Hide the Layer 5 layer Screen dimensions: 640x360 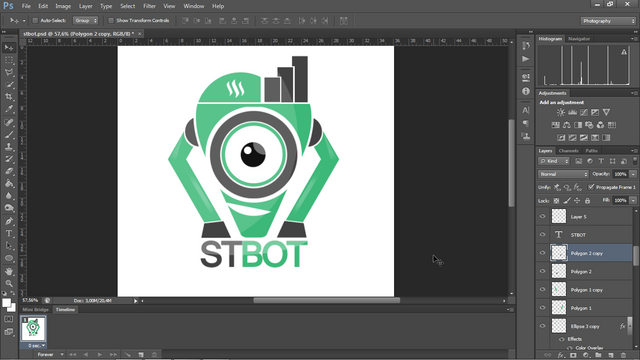[542, 217]
